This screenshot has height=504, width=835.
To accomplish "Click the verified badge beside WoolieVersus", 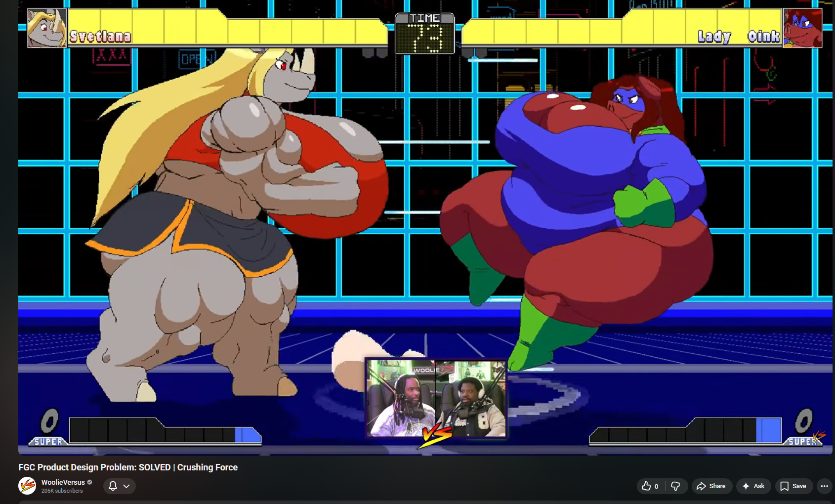I will 89,482.
